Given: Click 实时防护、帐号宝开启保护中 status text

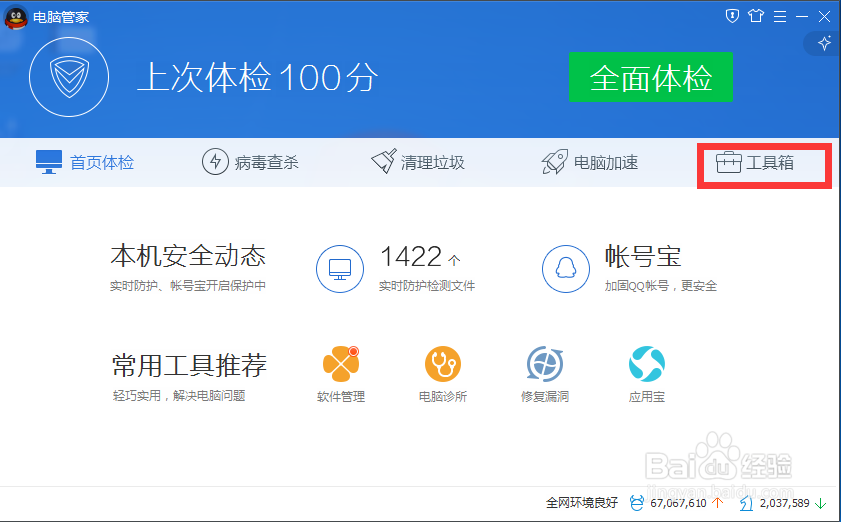Looking at the screenshot, I should pyautogui.click(x=188, y=286).
